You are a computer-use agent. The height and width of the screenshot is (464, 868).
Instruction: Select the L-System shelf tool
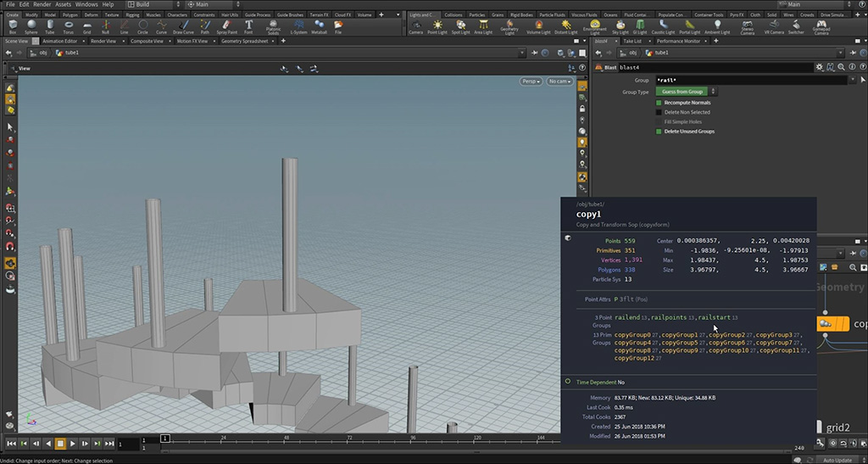[x=298, y=26]
